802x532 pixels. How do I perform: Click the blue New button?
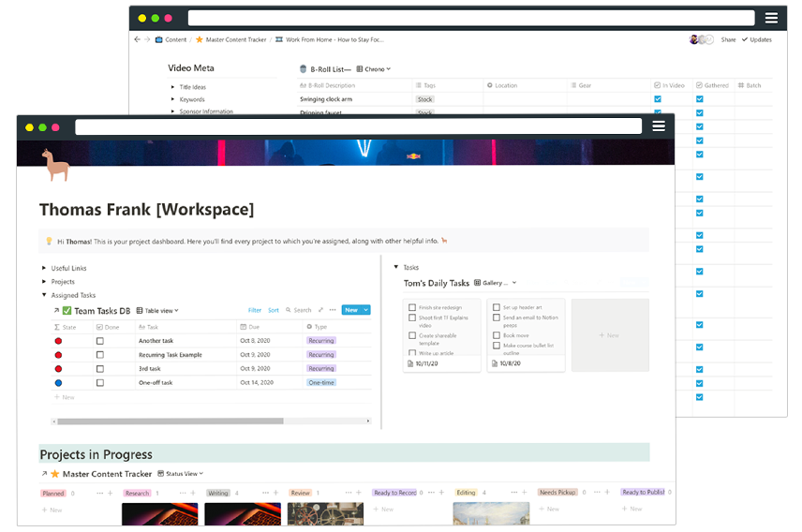click(351, 310)
